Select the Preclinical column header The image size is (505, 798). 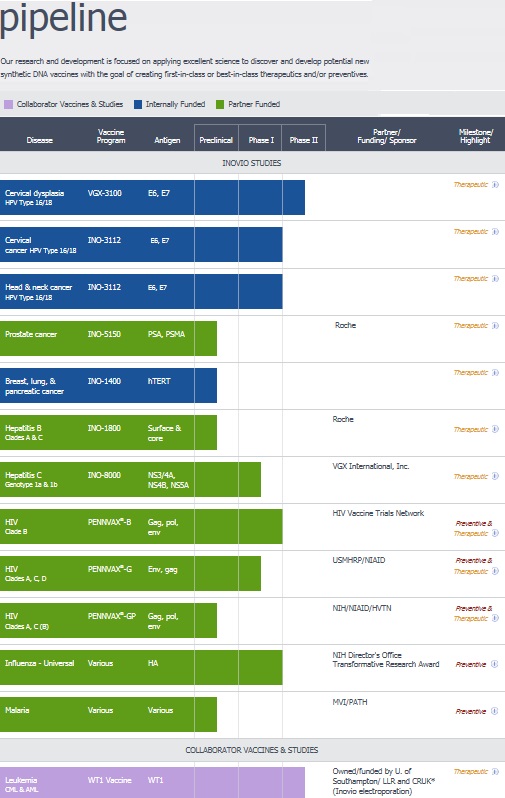click(216, 138)
